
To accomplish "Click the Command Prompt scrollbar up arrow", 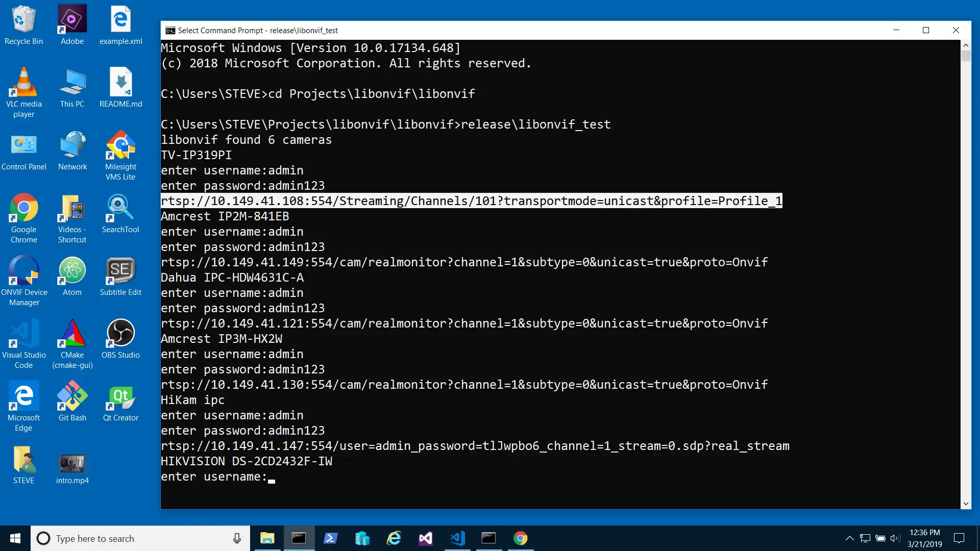I will coord(966,45).
